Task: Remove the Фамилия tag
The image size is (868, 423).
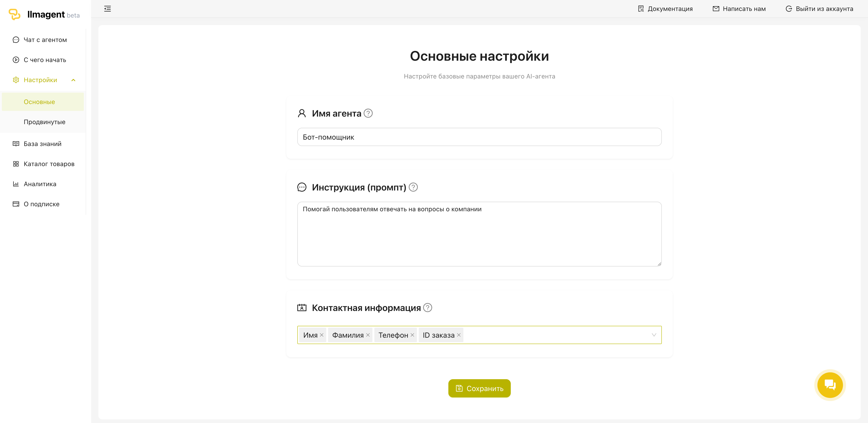Action: coord(368,335)
